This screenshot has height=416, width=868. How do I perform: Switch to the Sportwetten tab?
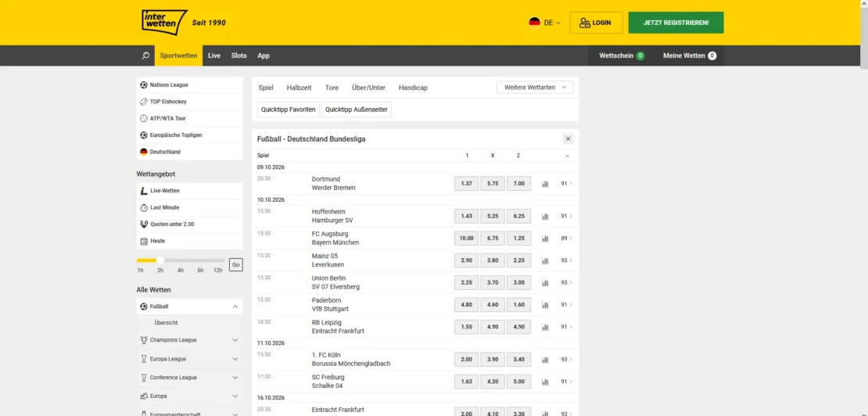click(x=179, y=56)
